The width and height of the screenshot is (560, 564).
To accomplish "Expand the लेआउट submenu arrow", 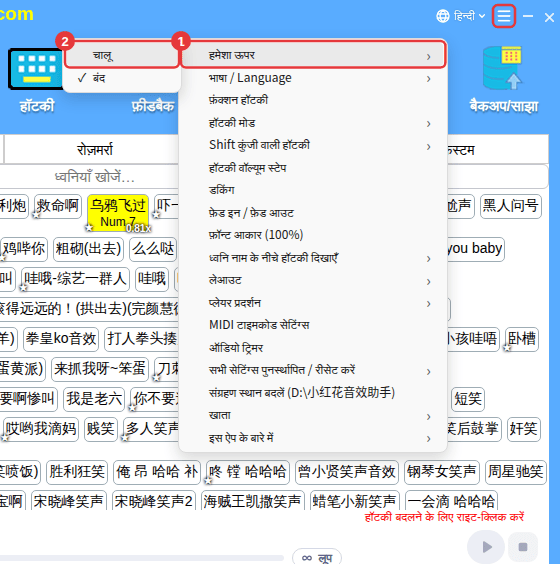I will [428, 282].
